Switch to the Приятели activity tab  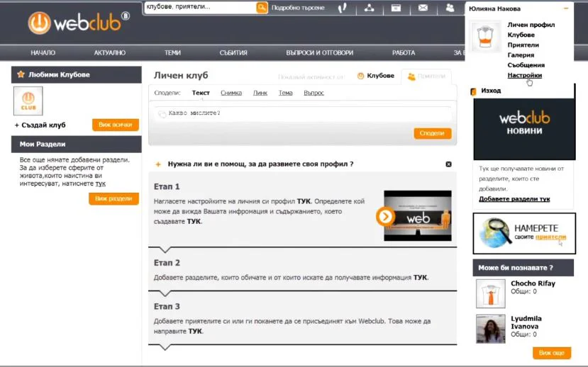426,77
